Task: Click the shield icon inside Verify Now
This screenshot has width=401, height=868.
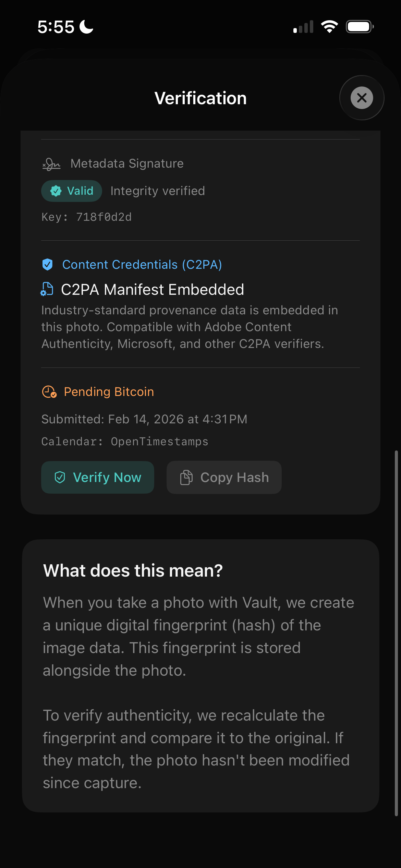Action: 60,477
